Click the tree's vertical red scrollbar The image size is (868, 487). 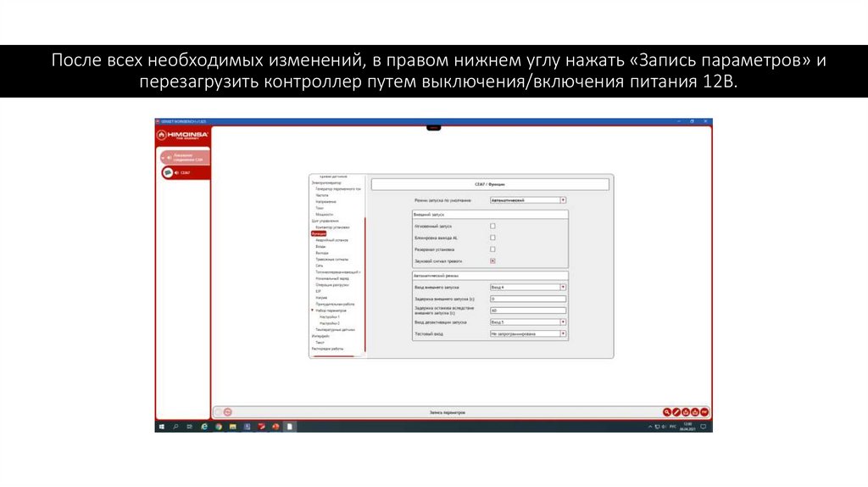364,285
